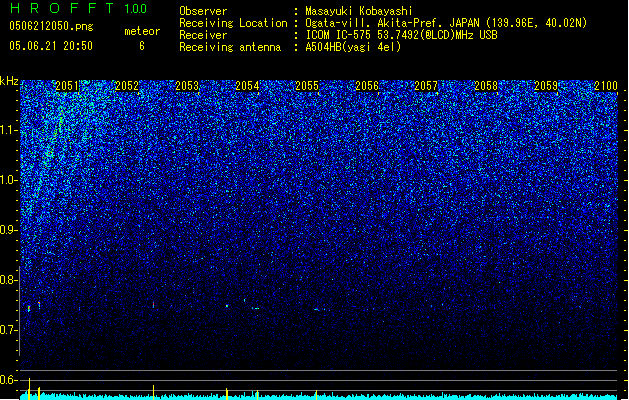Click the 2056 time axis label
Viewport: 629px width, 400px height.
[x=367, y=86]
